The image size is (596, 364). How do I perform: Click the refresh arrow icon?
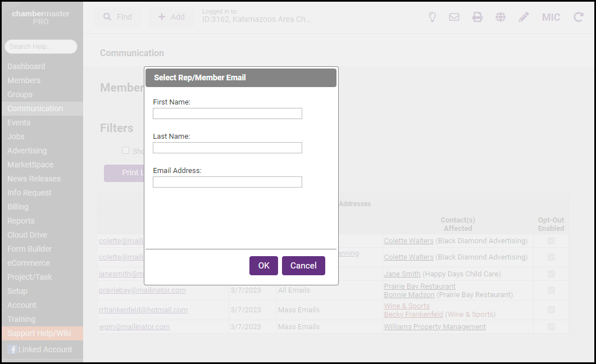coord(578,17)
